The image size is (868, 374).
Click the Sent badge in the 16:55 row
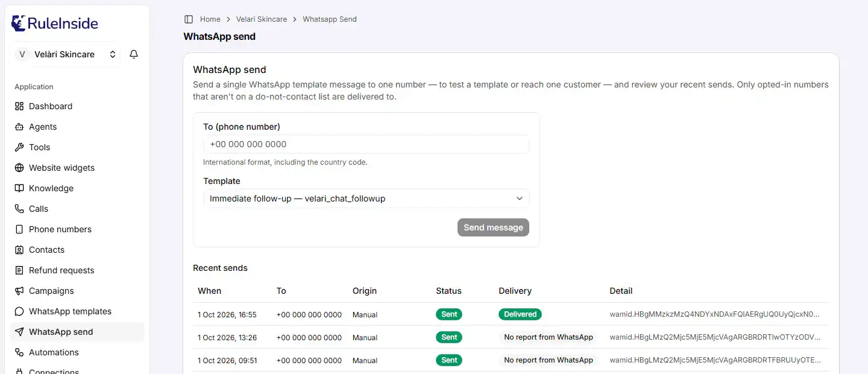click(449, 314)
